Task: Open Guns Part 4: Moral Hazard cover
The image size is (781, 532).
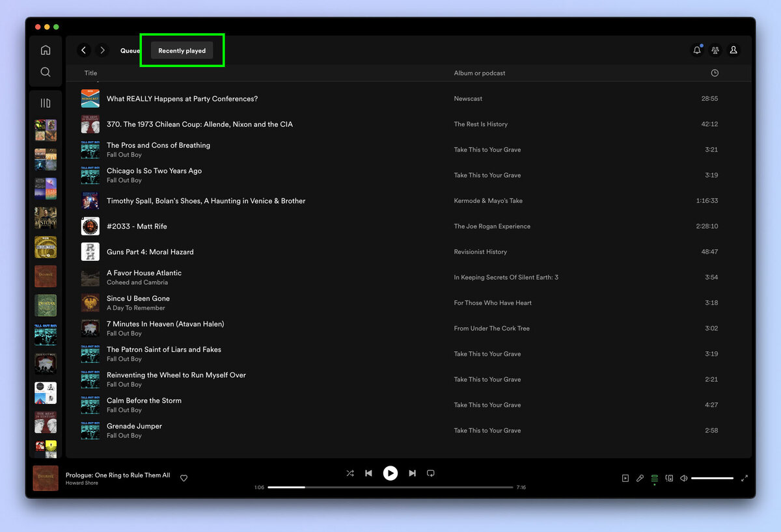Action: (x=90, y=252)
